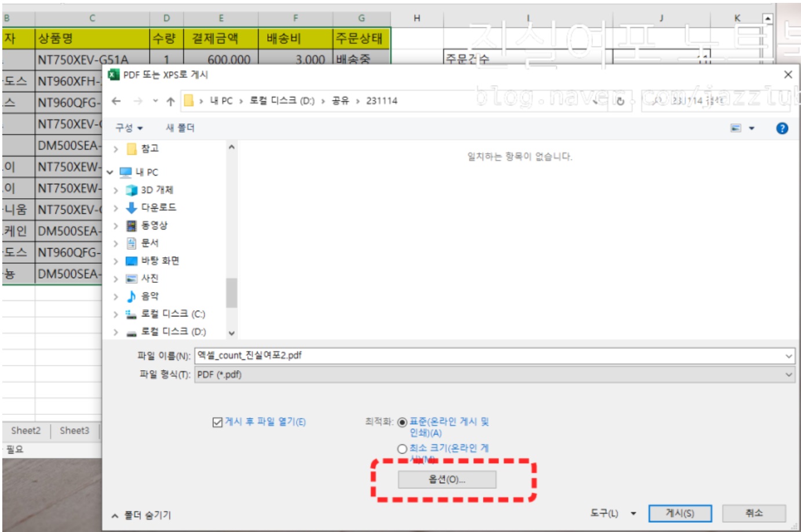Click the view layout icon

tap(736, 128)
